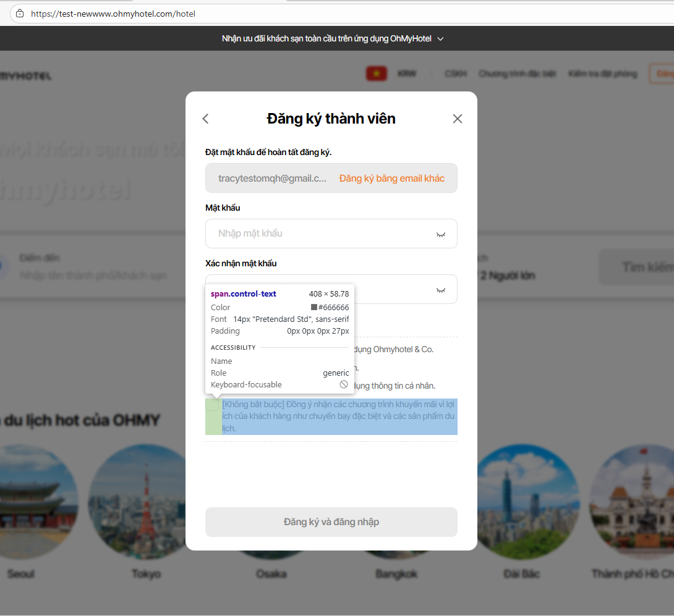The width and height of the screenshot is (674, 616).
Task: Click 'Đăng ký bằng email khác' link
Action: click(391, 179)
